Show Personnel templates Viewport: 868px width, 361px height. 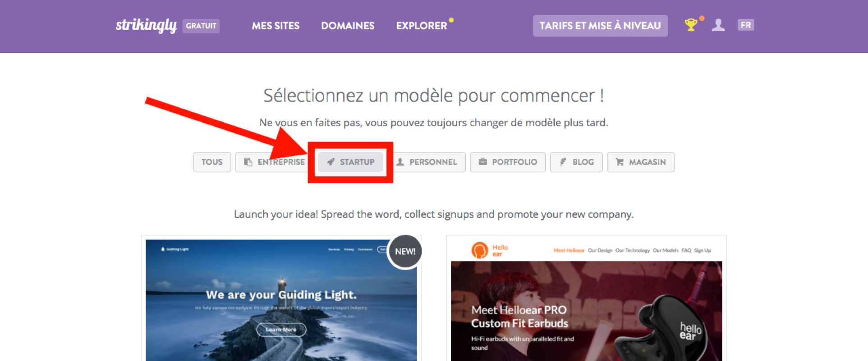(427, 162)
